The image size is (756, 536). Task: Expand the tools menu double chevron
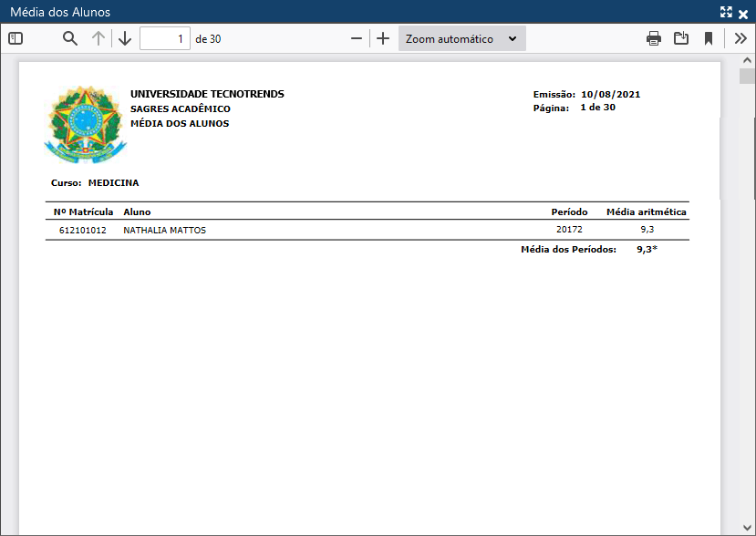[740, 38]
